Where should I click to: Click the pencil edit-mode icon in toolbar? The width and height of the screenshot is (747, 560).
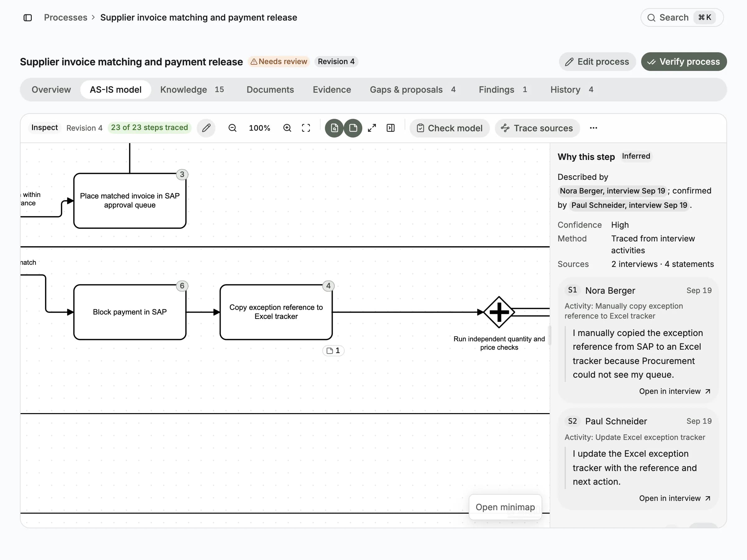click(x=206, y=128)
